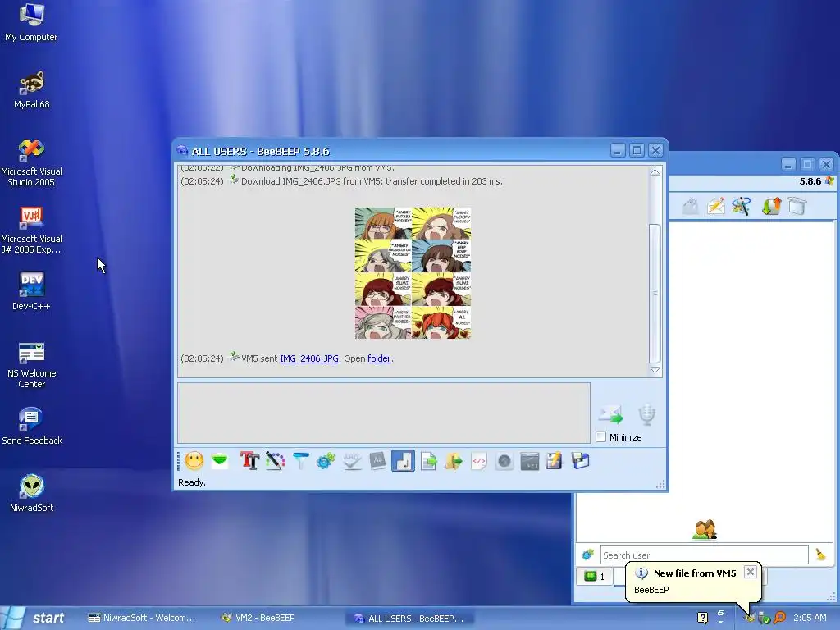Screen dimensions: 840x630
Task: Click the send file document arrow icon
Action: pyautogui.click(x=428, y=461)
